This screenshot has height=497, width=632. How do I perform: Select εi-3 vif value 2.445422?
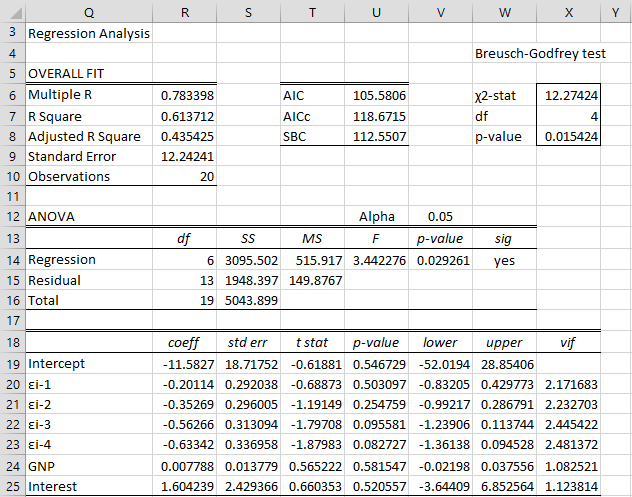pos(569,424)
